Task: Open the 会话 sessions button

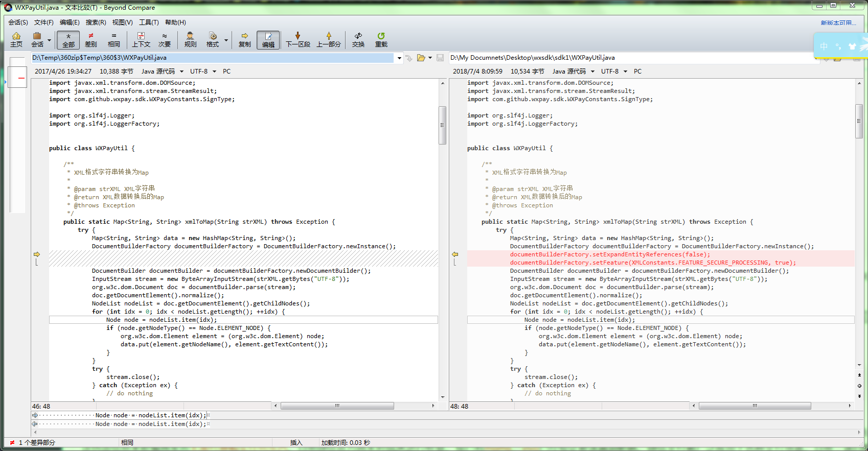Action: [x=37, y=39]
